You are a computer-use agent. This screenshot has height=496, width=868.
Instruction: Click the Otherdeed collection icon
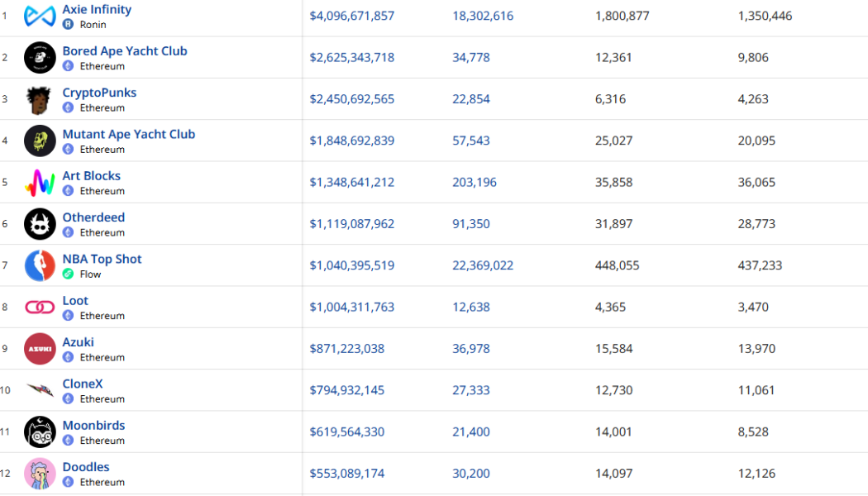[40, 224]
